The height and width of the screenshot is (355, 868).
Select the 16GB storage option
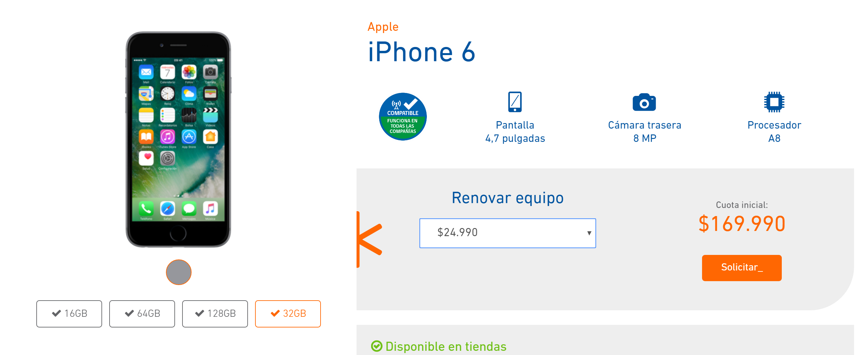click(x=69, y=314)
